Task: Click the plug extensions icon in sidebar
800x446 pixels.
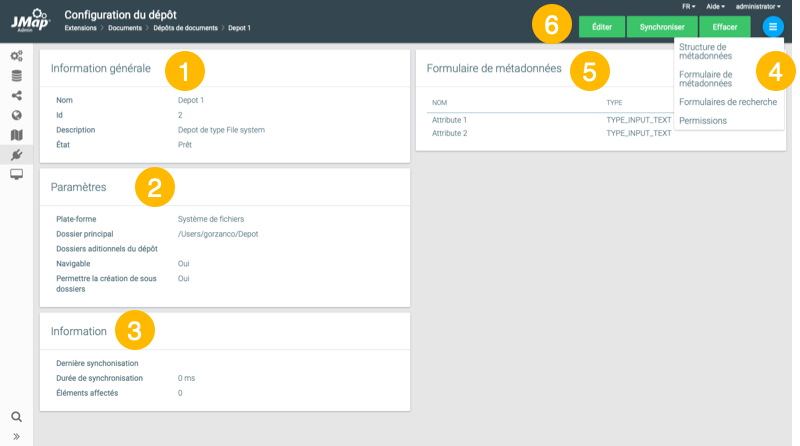Action: pyautogui.click(x=17, y=154)
